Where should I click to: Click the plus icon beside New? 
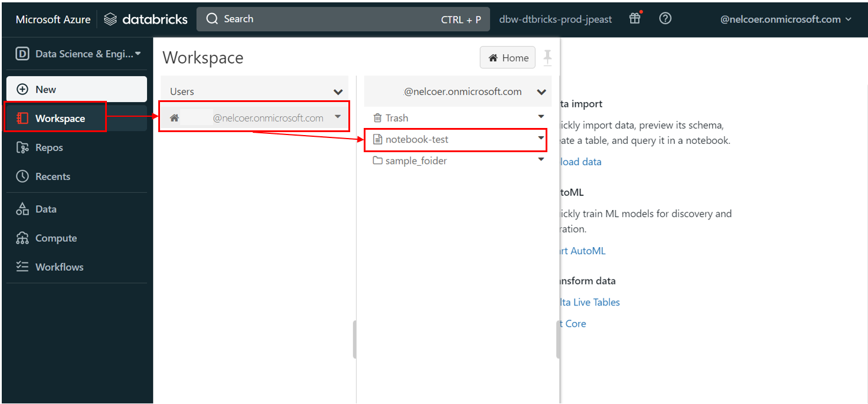click(22, 89)
